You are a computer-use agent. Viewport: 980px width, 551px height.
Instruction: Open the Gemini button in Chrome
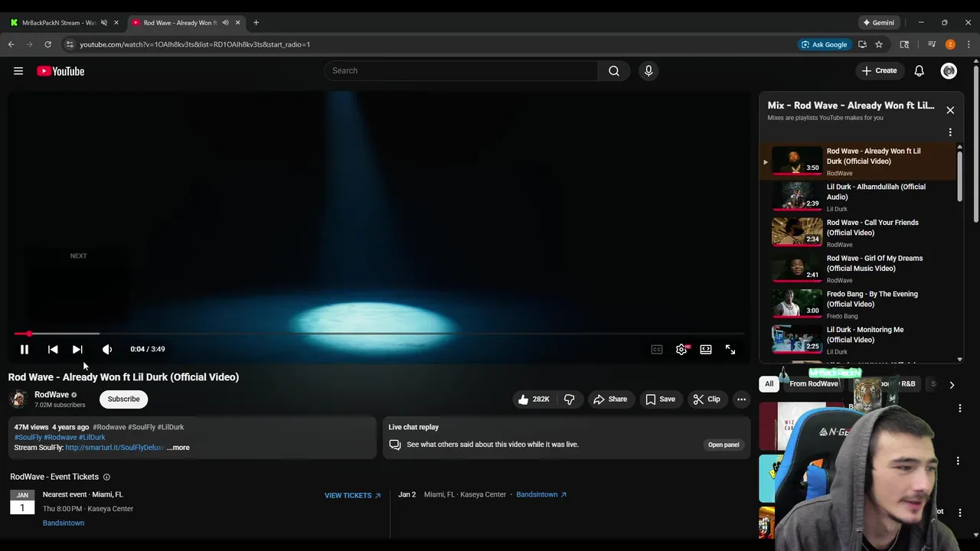(878, 22)
